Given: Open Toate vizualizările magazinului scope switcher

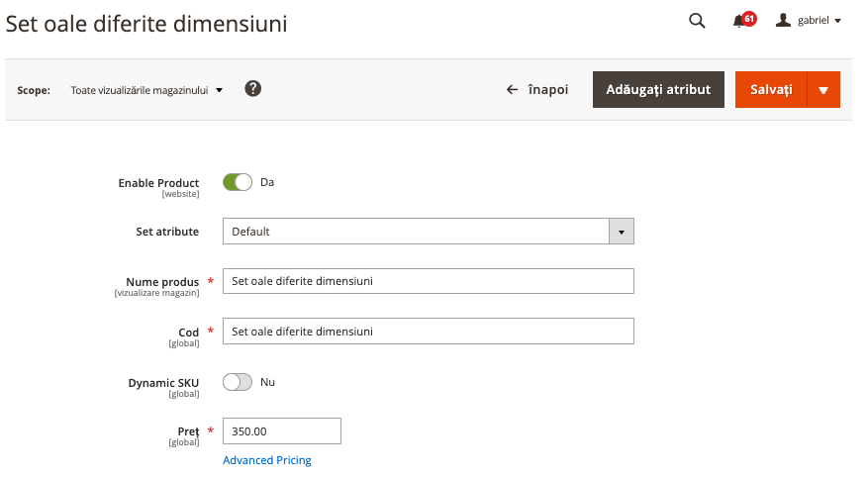Looking at the screenshot, I should coord(146,90).
